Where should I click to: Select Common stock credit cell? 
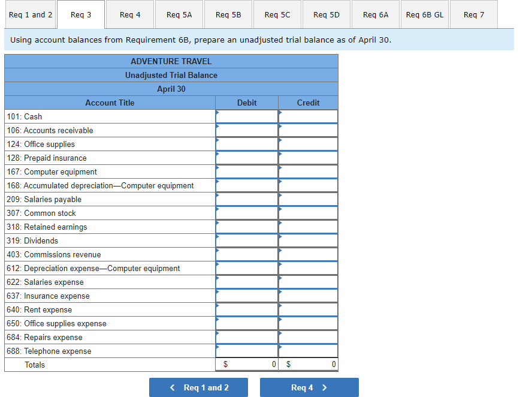point(308,213)
